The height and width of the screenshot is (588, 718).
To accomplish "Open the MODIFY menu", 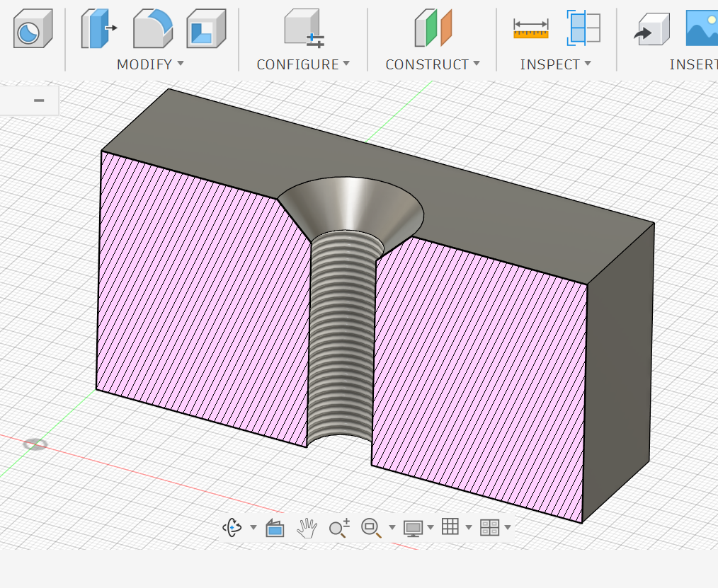I will point(150,64).
